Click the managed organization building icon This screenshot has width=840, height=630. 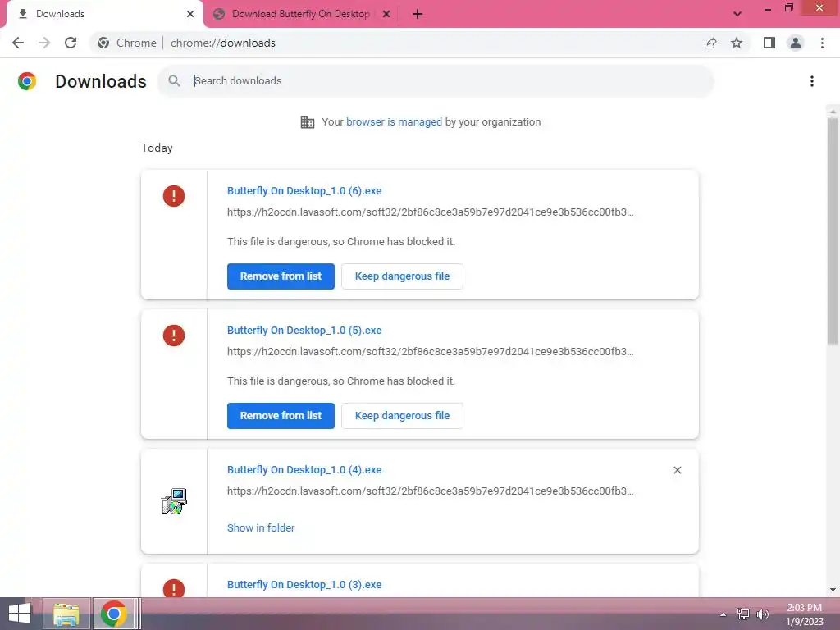coord(308,122)
